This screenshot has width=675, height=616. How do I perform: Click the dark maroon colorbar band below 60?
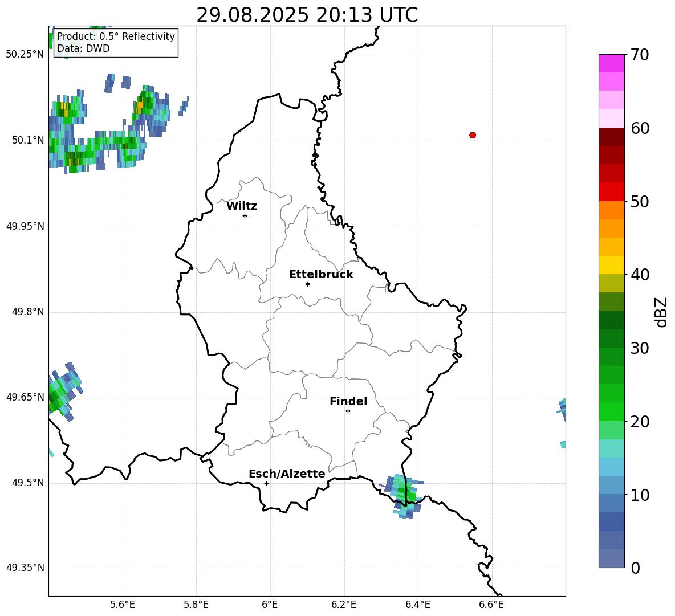611,137
